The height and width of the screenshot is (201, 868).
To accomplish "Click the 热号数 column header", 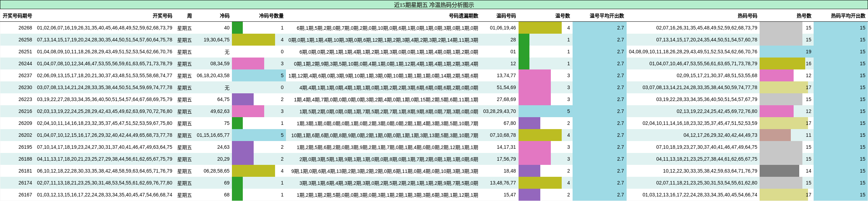I will [x=804, y=16].
